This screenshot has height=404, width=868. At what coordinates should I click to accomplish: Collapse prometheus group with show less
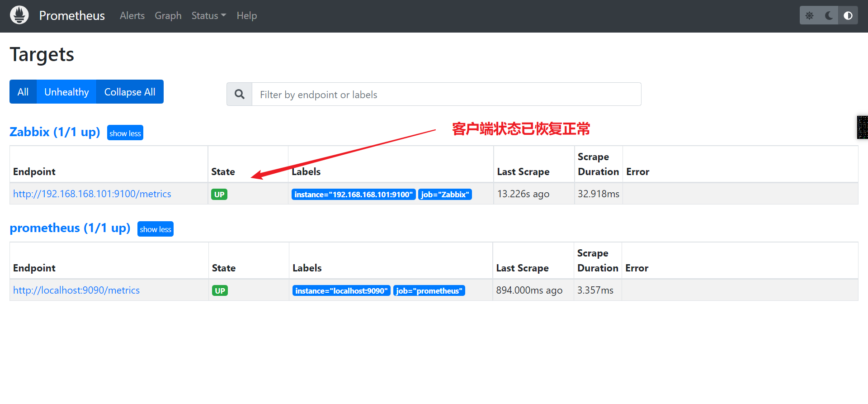tap(156, 229)
